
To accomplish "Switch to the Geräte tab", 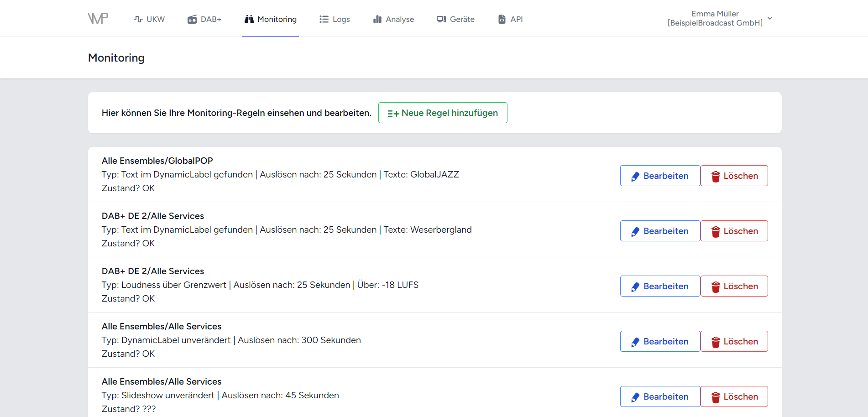I will [455, 19].
